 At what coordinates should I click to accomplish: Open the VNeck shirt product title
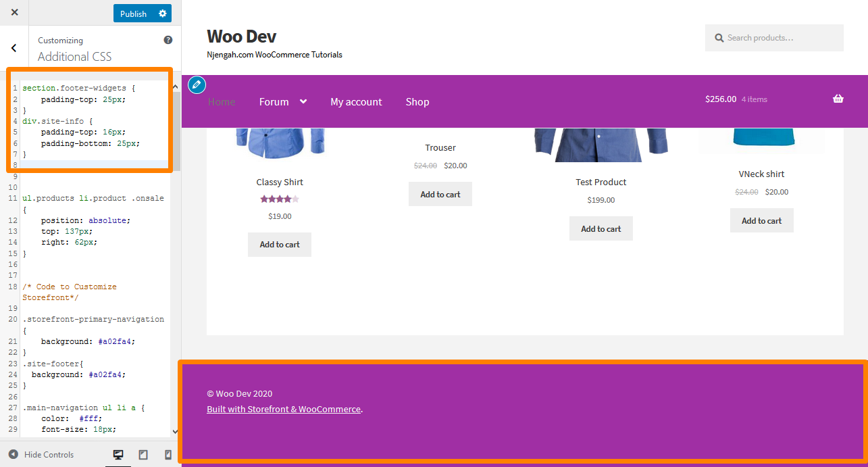(762, 174)
